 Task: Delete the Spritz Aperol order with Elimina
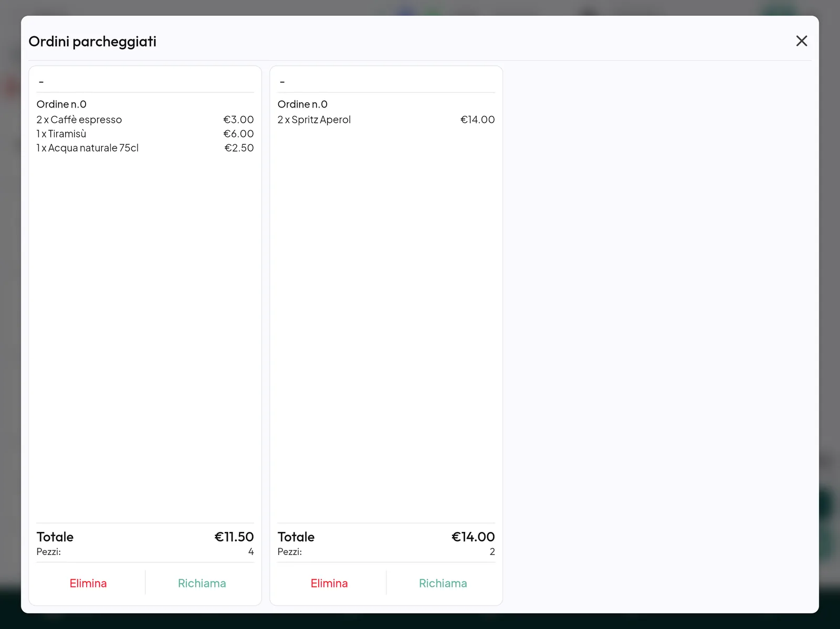(x=329, y=583)
